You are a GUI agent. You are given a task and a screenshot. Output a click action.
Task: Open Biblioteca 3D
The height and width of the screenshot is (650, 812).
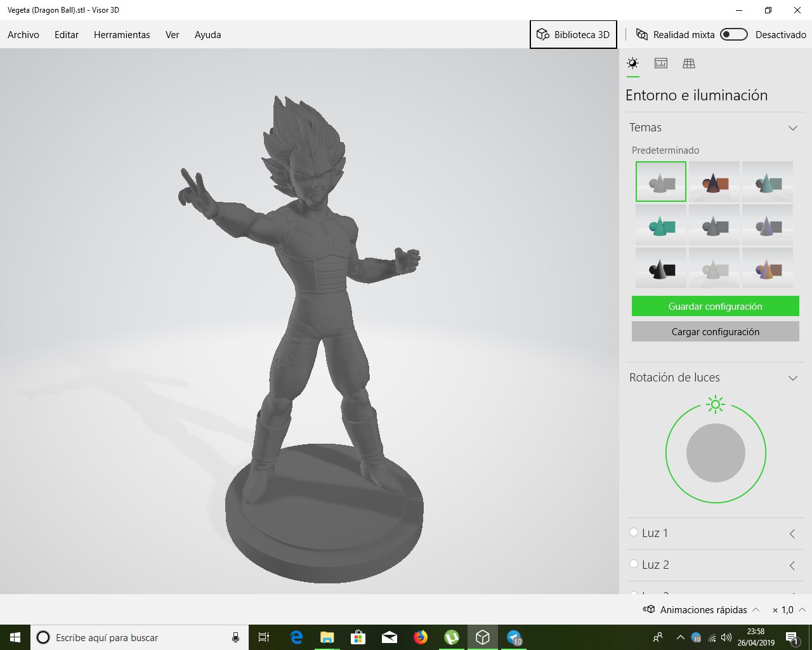(x=573, y=34)
